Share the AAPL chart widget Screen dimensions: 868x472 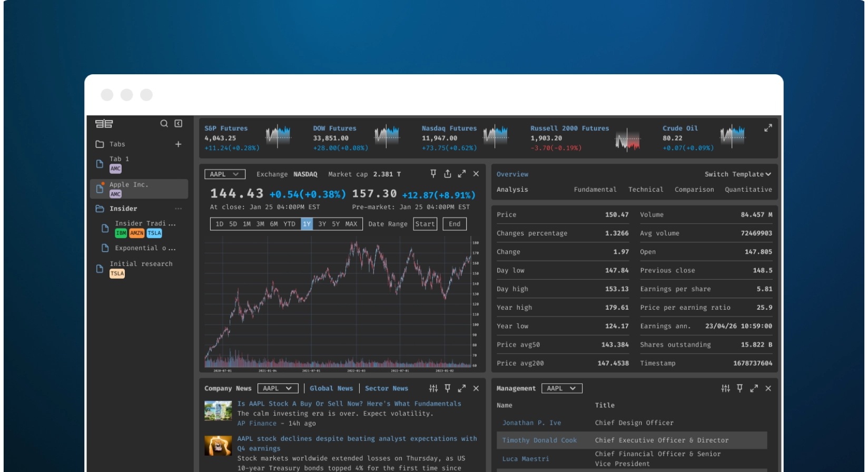click(447, 174)
